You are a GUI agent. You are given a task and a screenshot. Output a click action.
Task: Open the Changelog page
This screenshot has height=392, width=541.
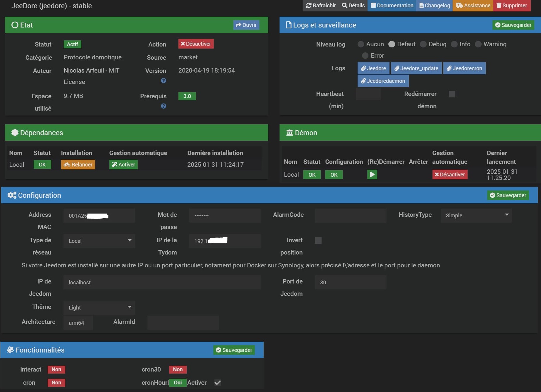click(x=434, y=6)
